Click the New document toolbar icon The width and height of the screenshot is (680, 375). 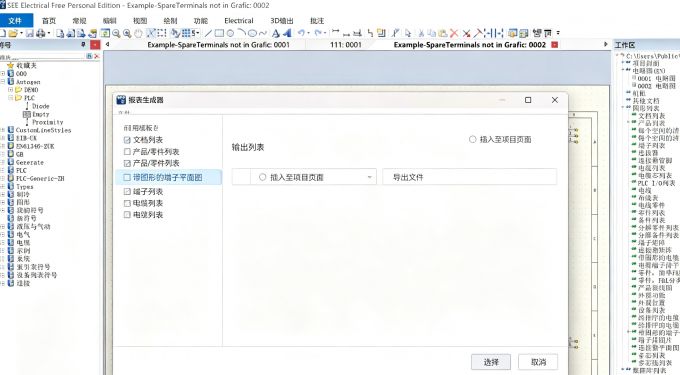coord(3,33)
